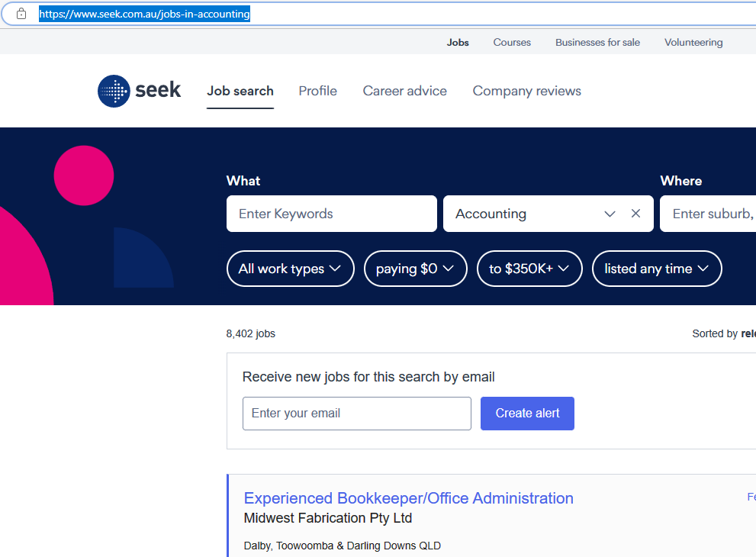Click the browser address bar URL

click(144, 14)
